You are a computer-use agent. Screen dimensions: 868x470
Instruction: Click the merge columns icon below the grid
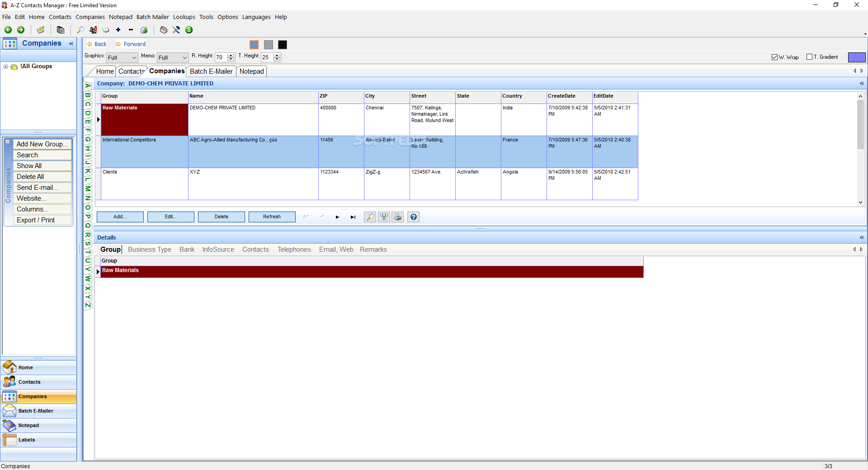point(384,217)
